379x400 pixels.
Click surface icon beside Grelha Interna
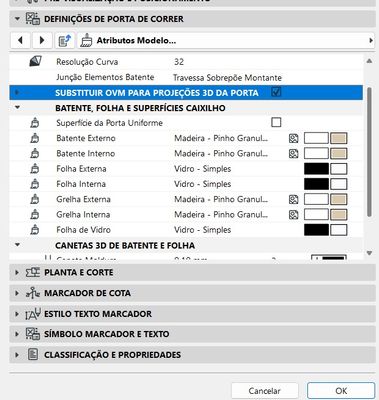point(35,215)
